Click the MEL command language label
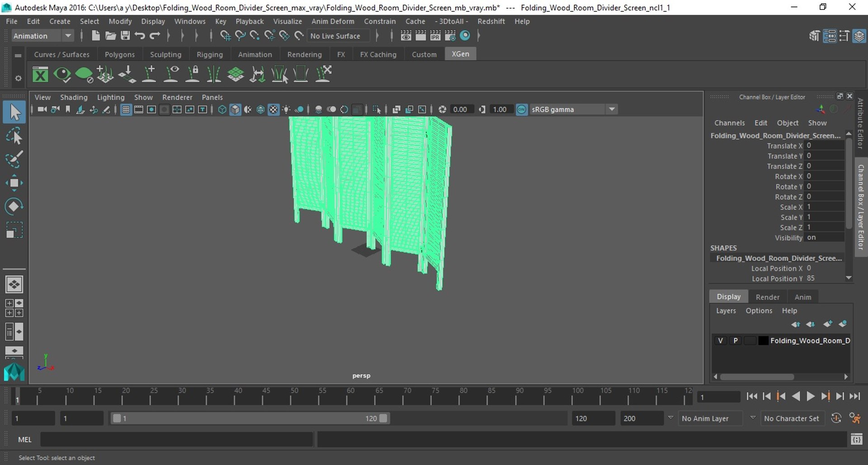 pyautogui.click(x=25, y=440)
